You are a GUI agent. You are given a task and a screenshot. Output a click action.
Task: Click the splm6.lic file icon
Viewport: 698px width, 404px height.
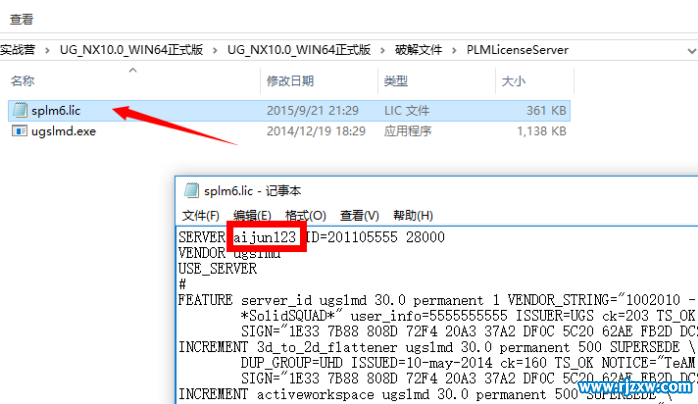20,110
